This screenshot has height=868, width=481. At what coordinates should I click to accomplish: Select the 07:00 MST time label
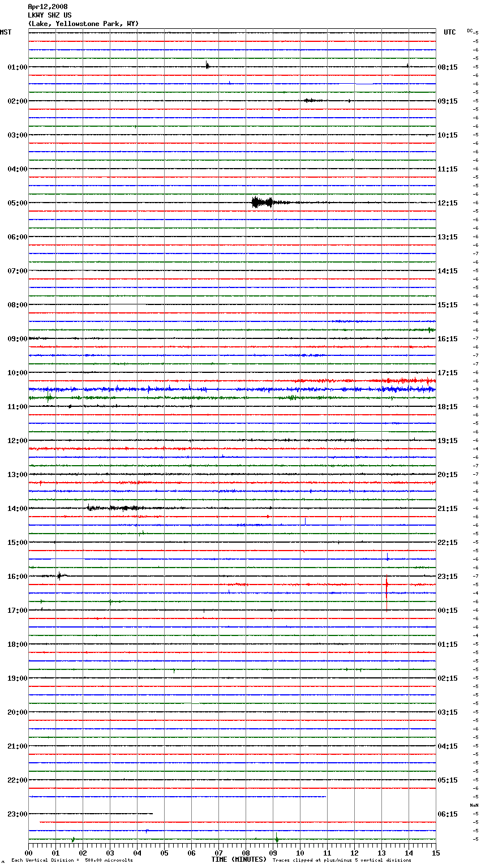click(x=18, y=271)
